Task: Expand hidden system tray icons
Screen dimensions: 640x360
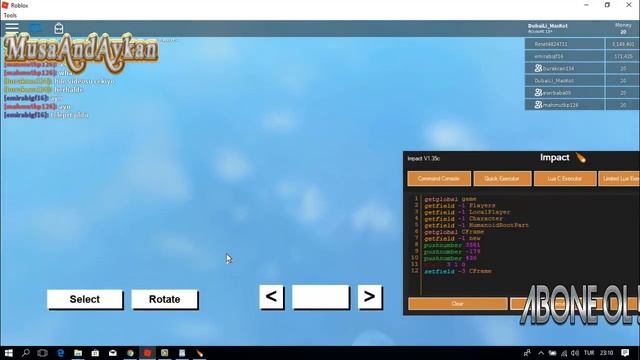Action: tap(541, 353)
